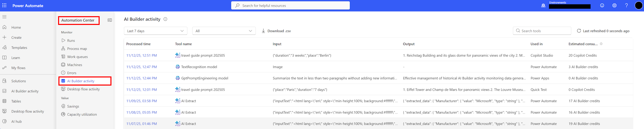Click '19 AI Builder credits' cell

coord(584,124)
